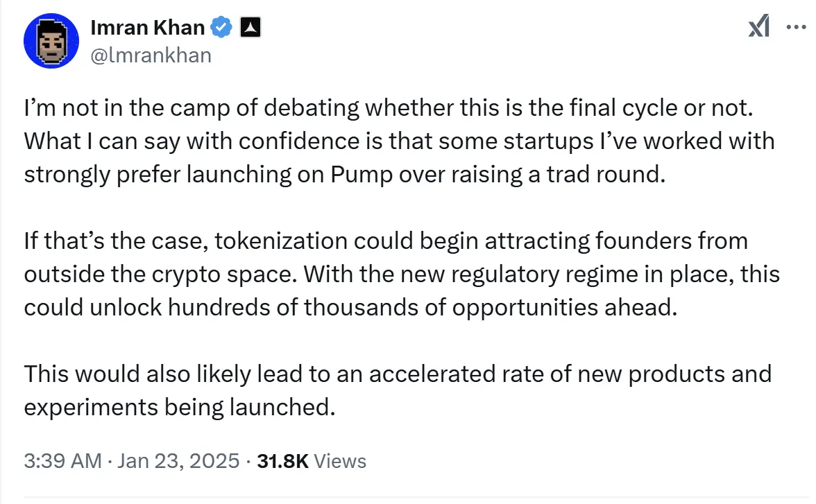Click the line starting "could unlock hundreds of thousands"
The height and width of the screenshot is (504, 816).
[350, 307]
